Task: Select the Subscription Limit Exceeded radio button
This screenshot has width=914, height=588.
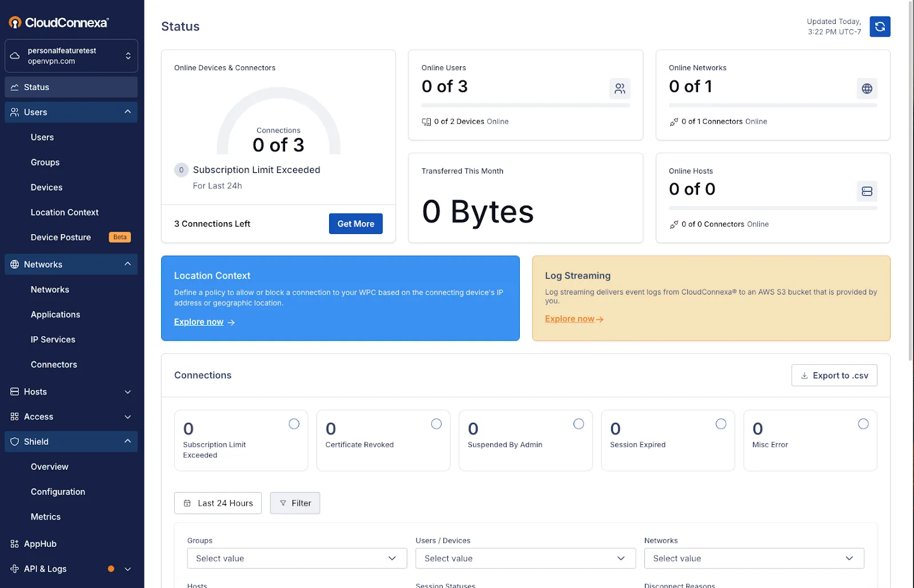Action: click(x=294, y=424)
